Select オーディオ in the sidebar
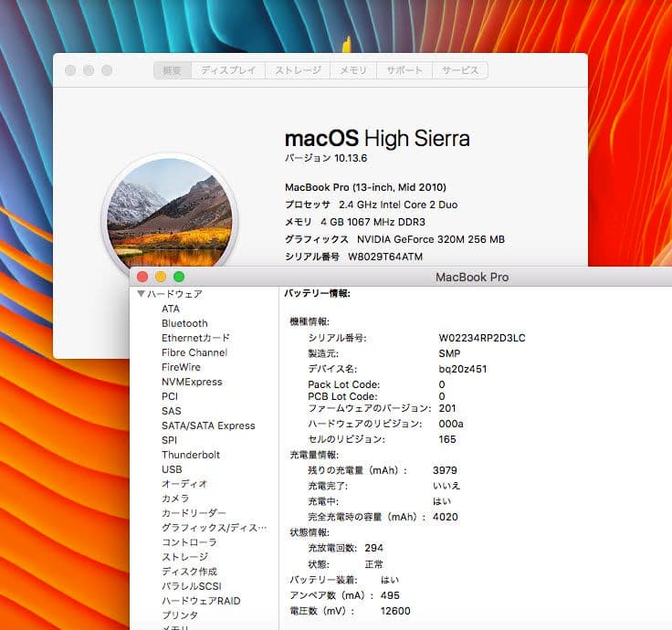Image resolution: width=672 pixels, height=630 pixels. tap(184, 484)
